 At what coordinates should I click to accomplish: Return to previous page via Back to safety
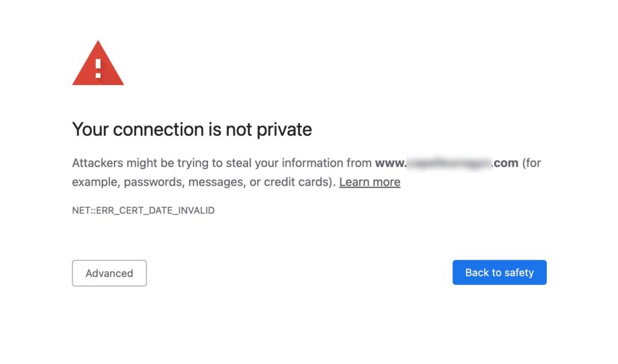tap(499, 272)
